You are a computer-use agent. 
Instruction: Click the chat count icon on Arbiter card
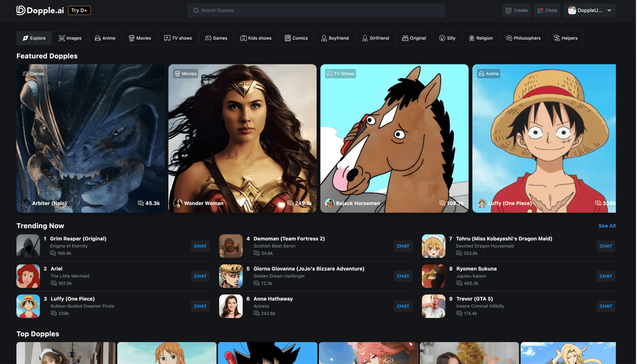pyautogui.click(x=141, y=203)
